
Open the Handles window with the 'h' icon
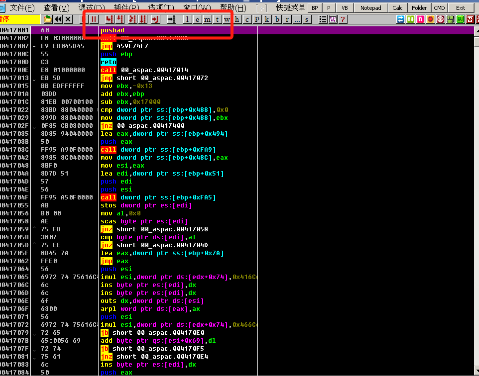237,19
